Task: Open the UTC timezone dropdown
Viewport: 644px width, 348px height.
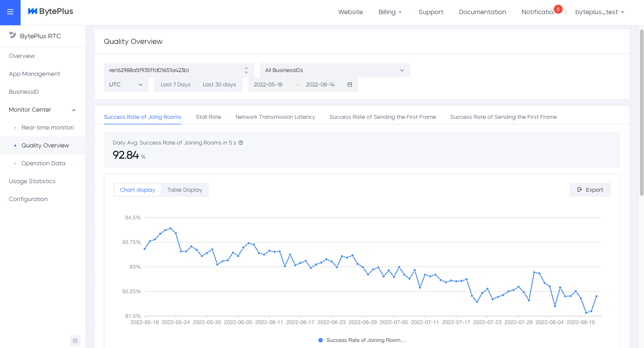Action: click(126, 84)
